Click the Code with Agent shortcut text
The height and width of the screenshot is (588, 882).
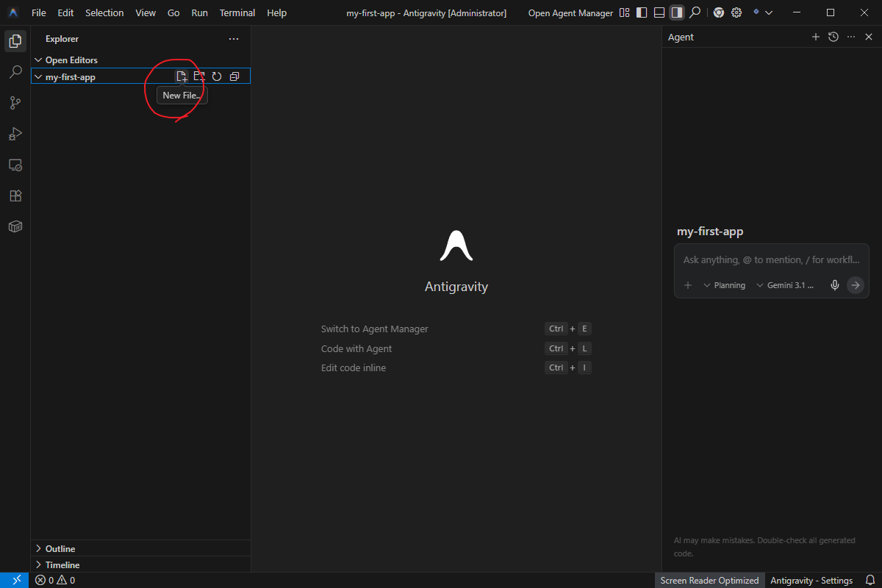[356, 348]
